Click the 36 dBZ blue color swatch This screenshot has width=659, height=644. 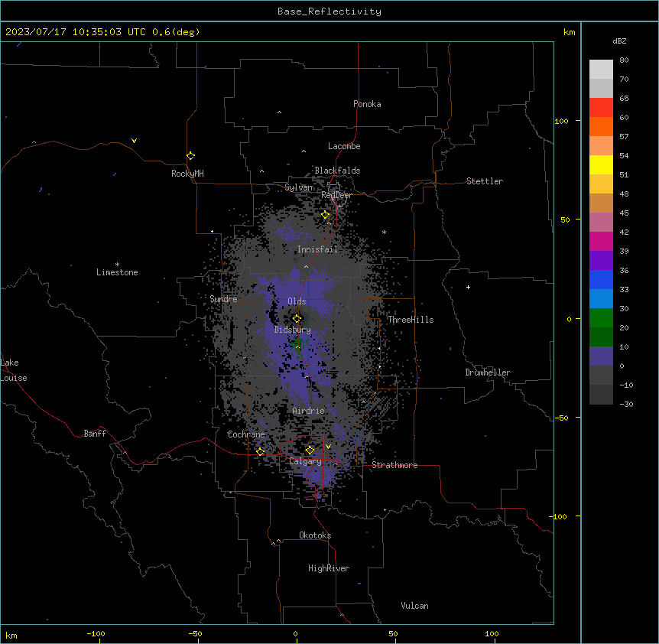601,279
